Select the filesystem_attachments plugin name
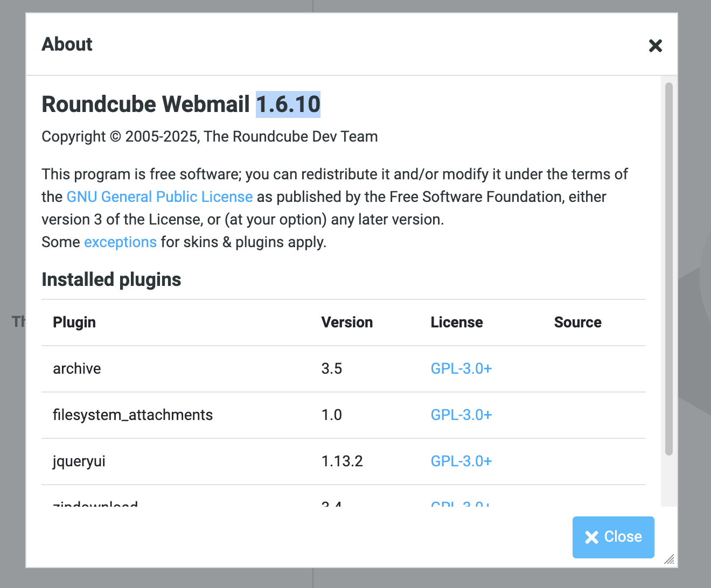The height and width of the screenshot is (588, 711). 133,415
